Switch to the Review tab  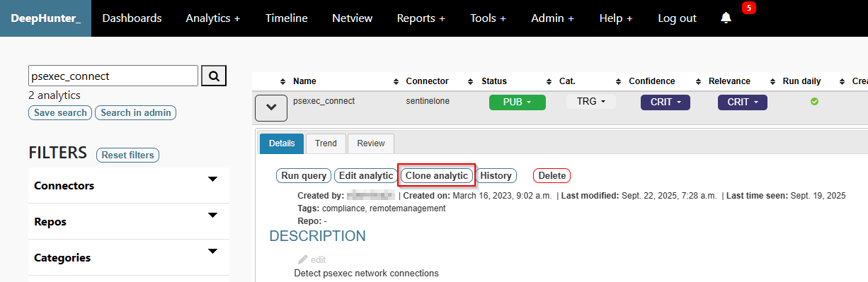(x=371, y=143)
